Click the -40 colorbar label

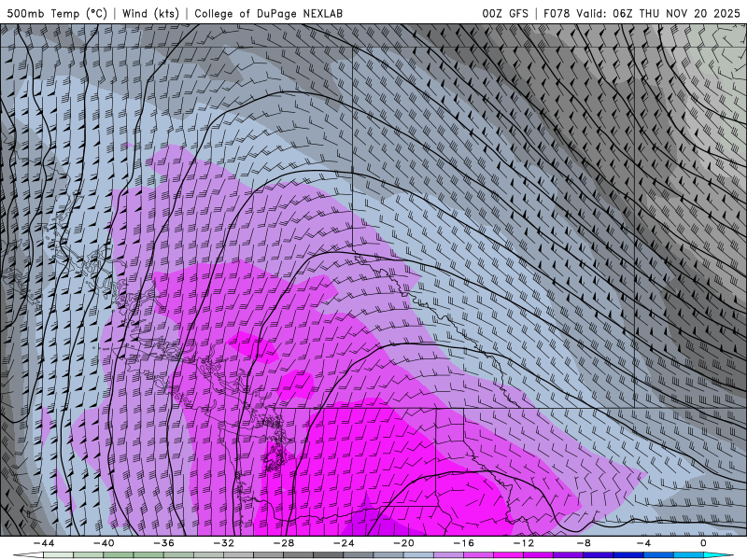pos(104,543)
